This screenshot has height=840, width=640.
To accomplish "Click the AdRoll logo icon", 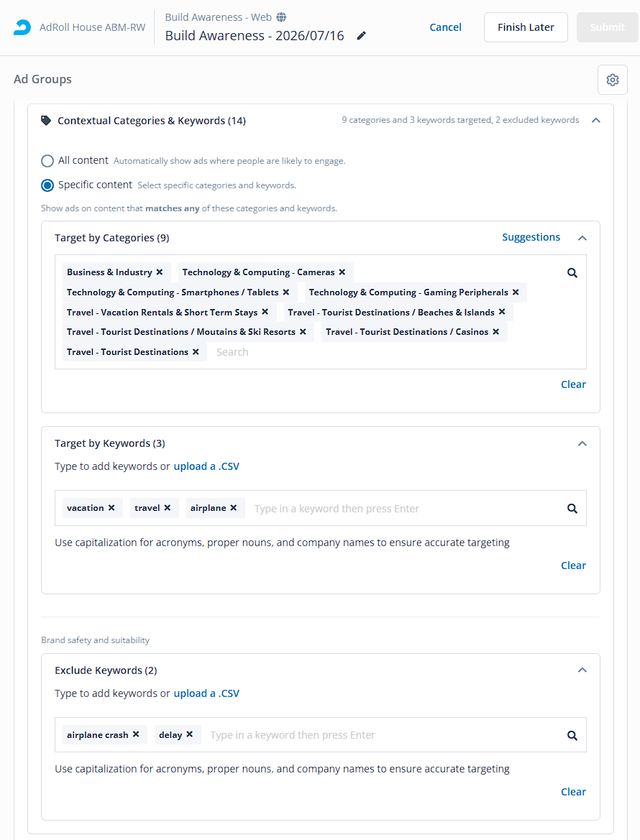I will (22, 27).
